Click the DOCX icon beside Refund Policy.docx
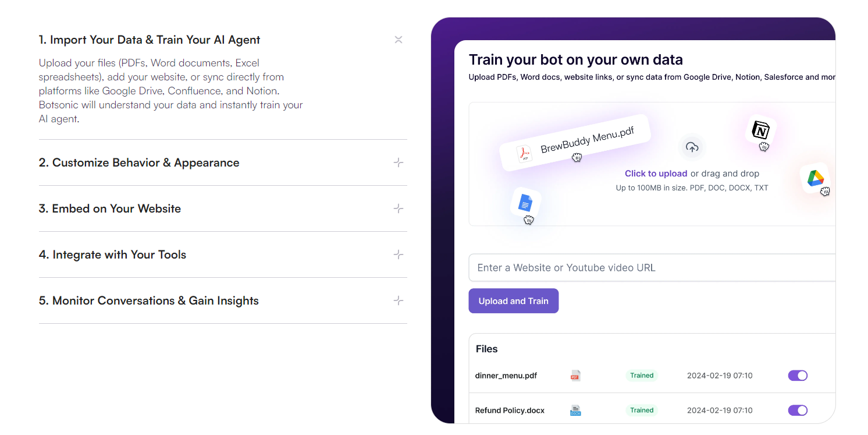This screenshot has height=435, width=868. [x=575, y=411]
